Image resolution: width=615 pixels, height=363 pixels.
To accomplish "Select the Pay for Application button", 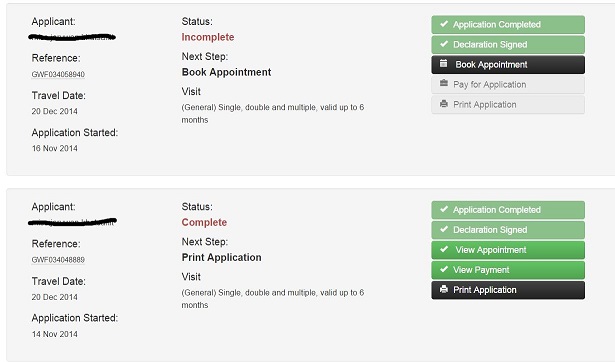I will coord(508,85).
